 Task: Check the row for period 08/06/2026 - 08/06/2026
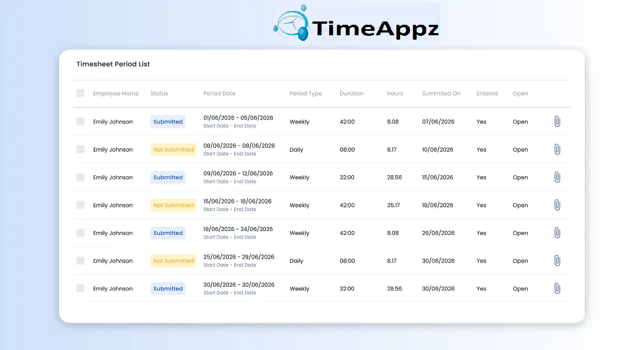(x=80, y=149)
